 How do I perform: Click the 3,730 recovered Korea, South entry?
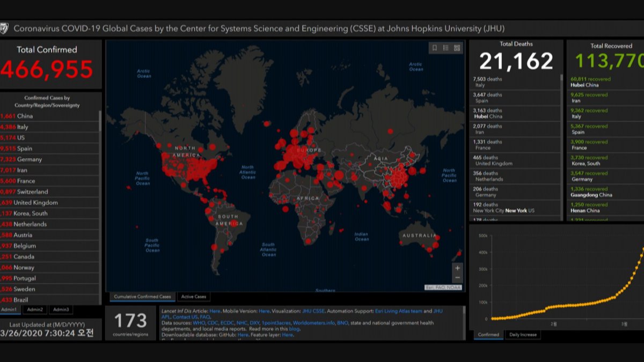[606, 160]
